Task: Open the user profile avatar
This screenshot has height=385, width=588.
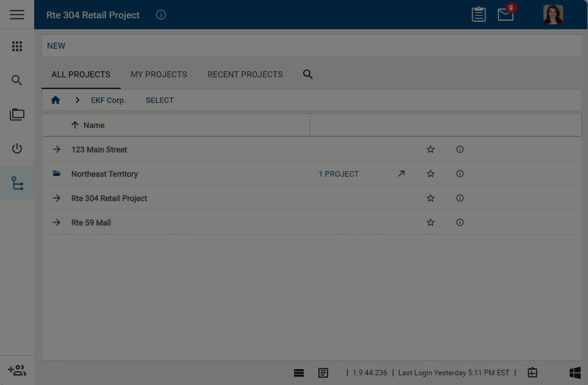Action: (x=553, y=15)
